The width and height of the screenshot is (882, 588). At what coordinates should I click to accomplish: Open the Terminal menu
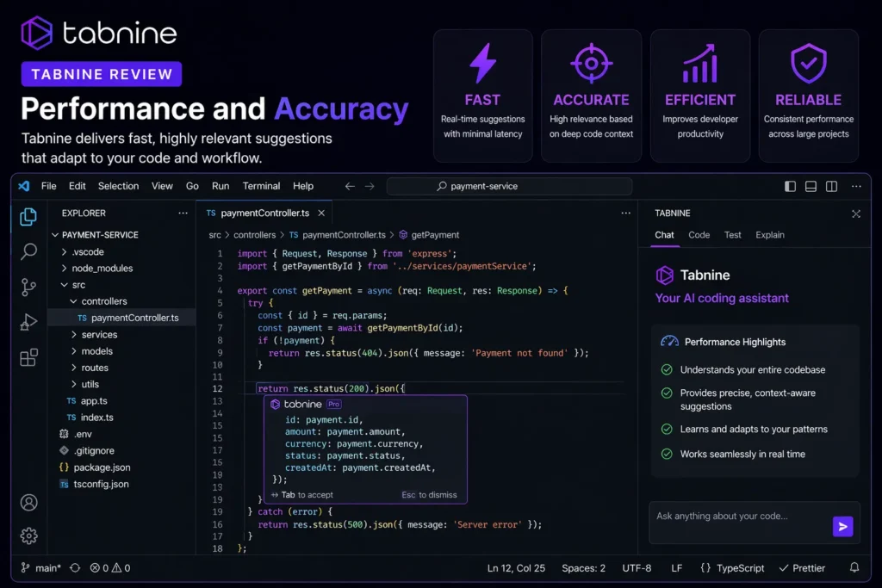(x=261, y=186)
